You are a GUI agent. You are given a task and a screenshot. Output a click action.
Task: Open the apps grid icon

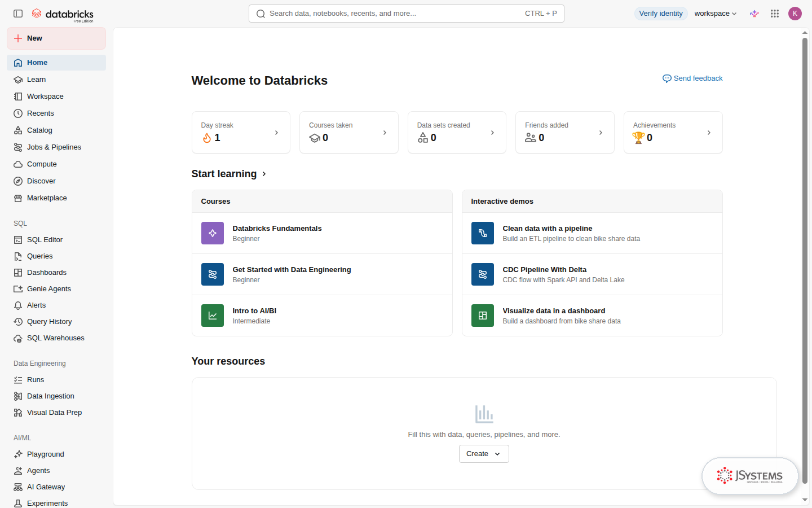coord(775,14)
